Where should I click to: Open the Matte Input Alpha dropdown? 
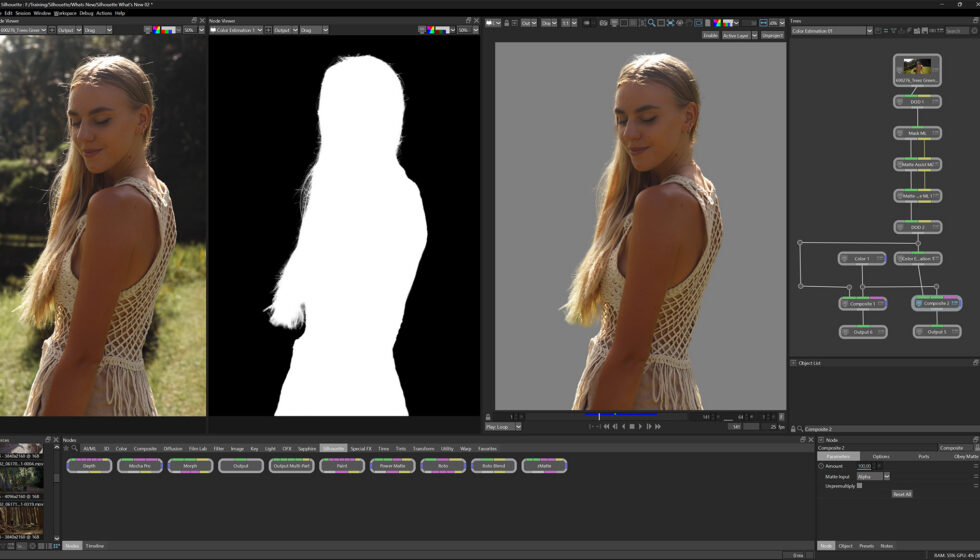873,476
